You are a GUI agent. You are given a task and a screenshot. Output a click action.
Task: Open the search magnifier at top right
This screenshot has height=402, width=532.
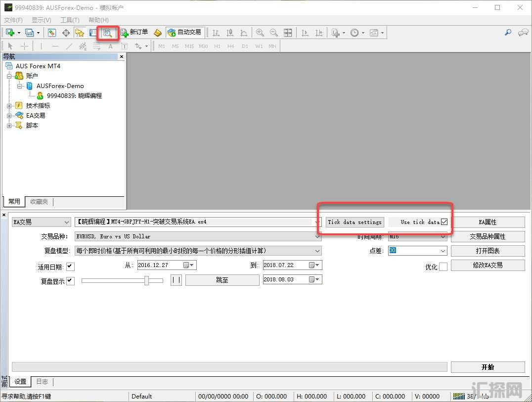tap(508, 33)
